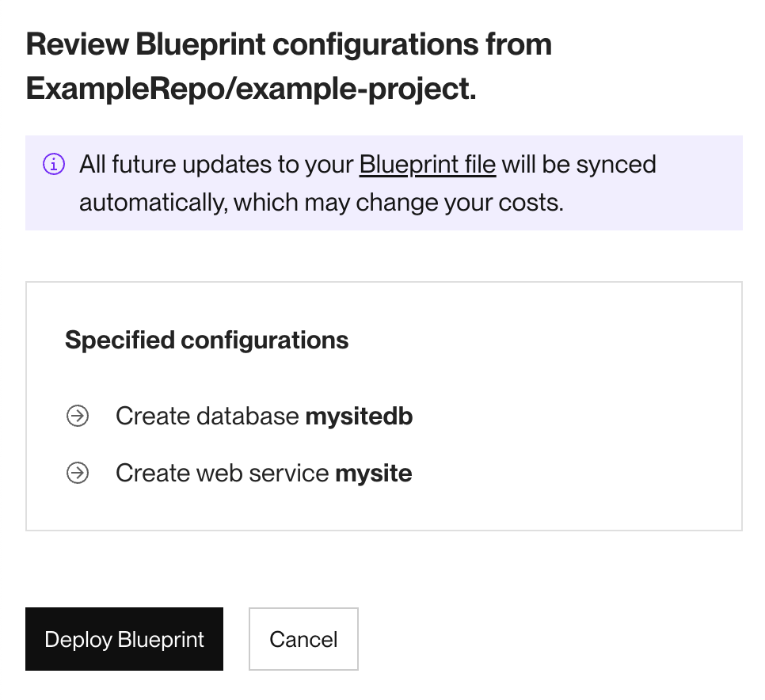Click the words Create web service
Screen dimensions: 765x700
pos(222,474)
